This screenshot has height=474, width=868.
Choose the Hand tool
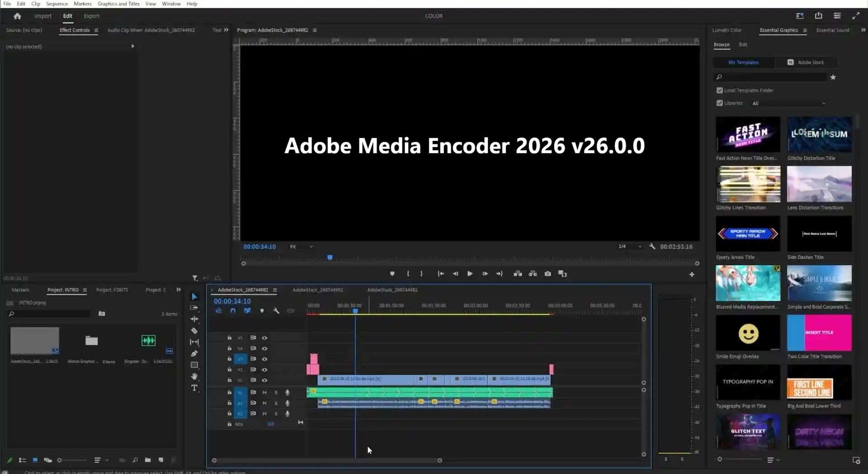coord(194,376)
